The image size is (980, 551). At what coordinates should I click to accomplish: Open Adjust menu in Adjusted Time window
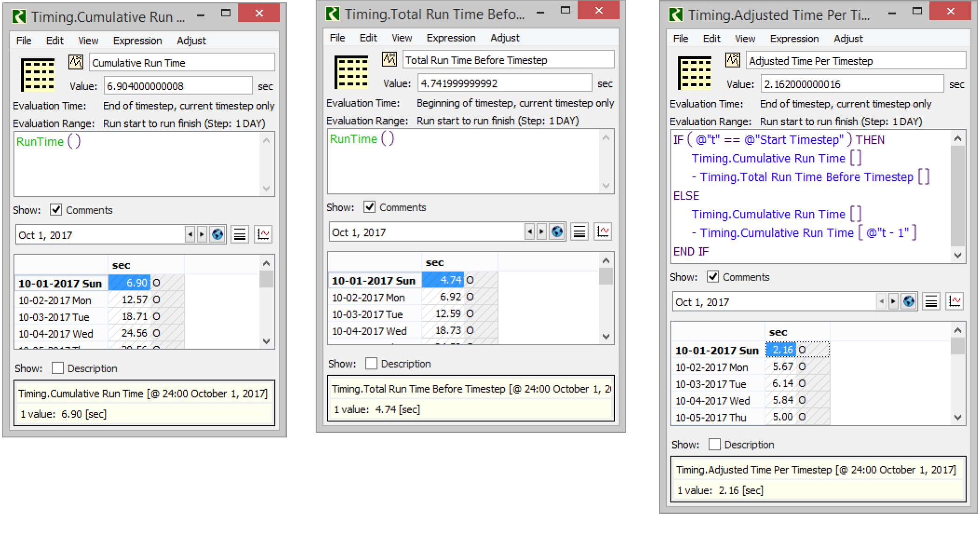click(848, 39)
